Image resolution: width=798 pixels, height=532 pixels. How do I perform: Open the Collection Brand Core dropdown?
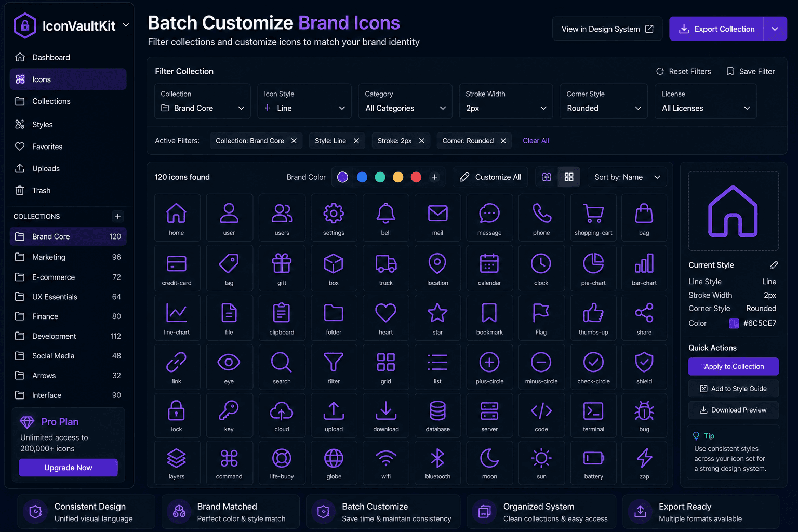pyautogui.click(x=203, y=101)
